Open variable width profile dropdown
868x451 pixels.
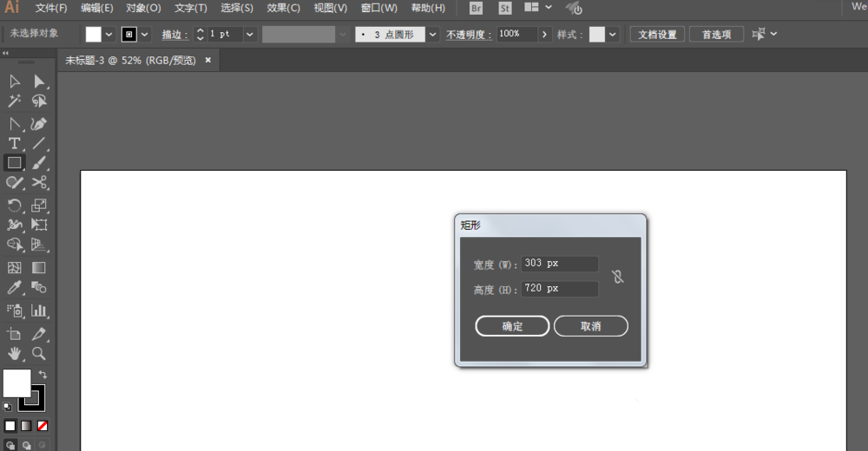343,35
